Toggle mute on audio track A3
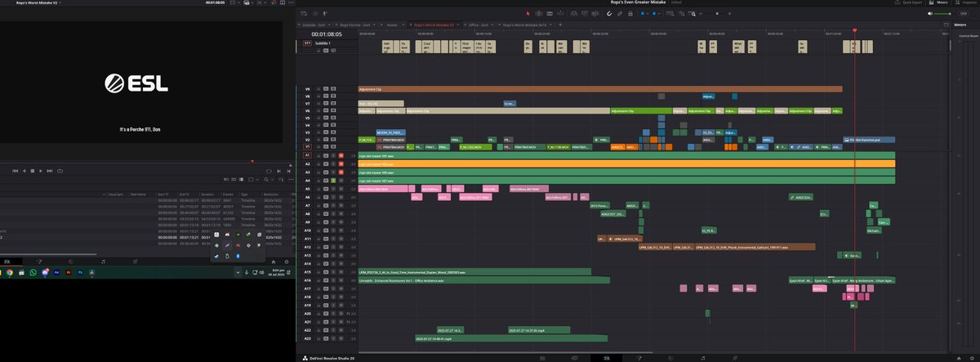The width and height of the screenshot is (980, 362). (x=341, y=172)
